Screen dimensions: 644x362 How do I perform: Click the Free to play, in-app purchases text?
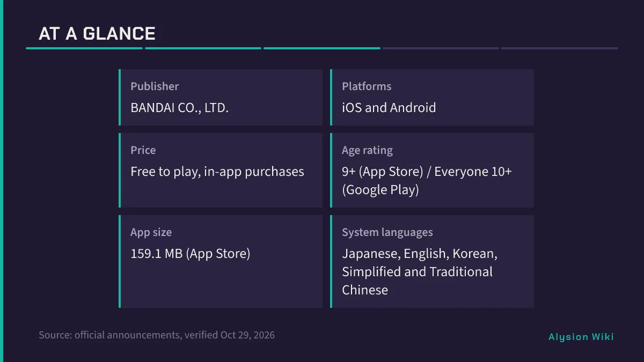pos(217,172)
